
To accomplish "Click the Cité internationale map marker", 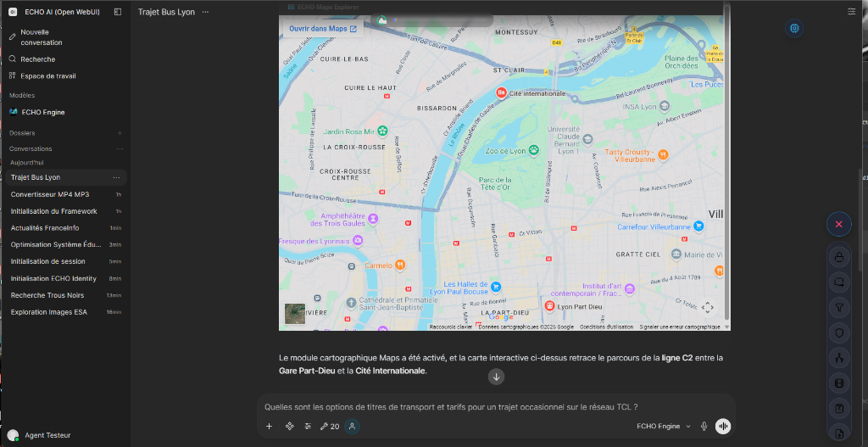I will pos(501,93).
